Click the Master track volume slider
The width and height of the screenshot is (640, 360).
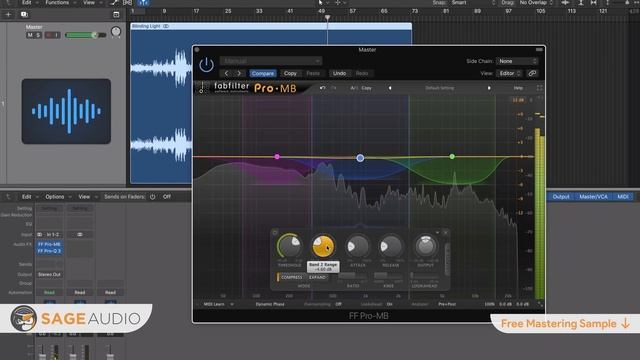point(85,35)
